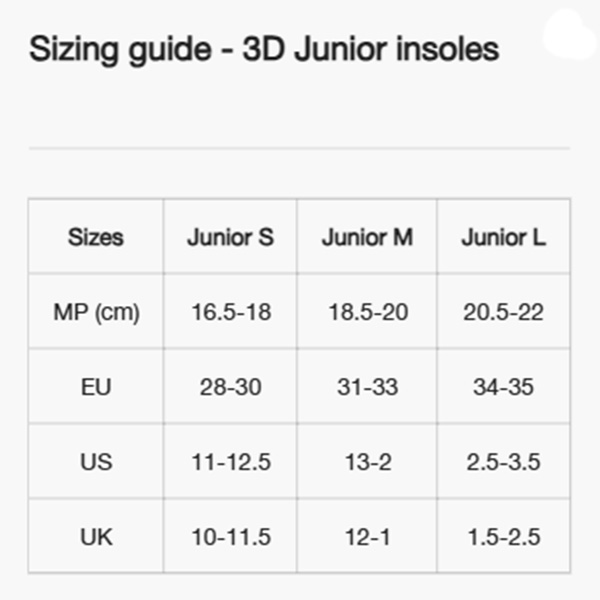This screenshot has height=600, width=600.
Task: Choose the UK 12-1 size cell
Action: [367, 537]
